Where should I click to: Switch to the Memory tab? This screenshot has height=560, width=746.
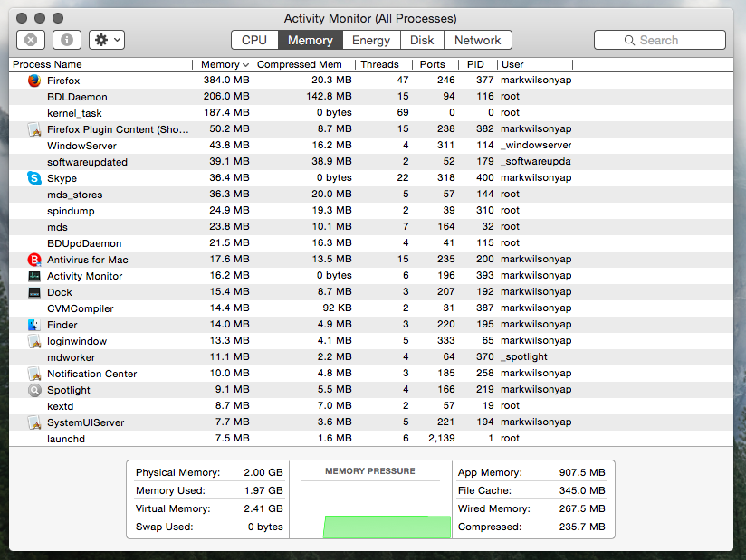tap(311, 40)
